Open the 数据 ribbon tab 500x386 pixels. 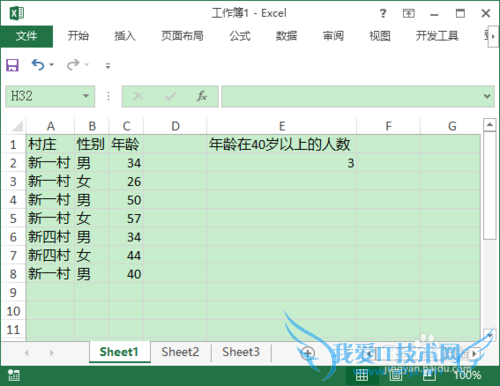286,36
